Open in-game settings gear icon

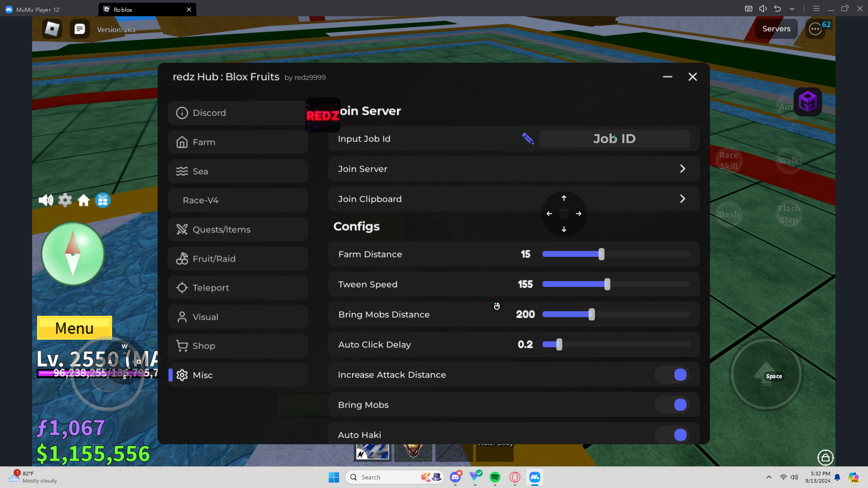point(65,200)
